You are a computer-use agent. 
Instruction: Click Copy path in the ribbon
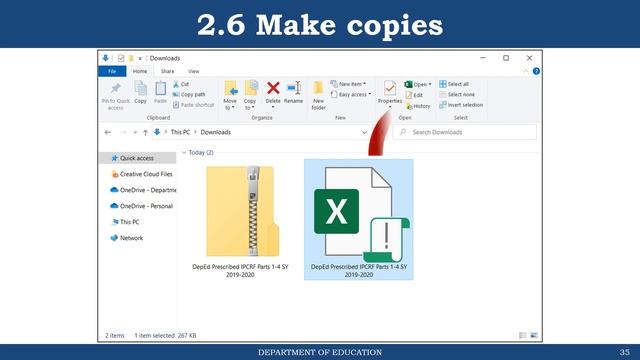point(189,94)
